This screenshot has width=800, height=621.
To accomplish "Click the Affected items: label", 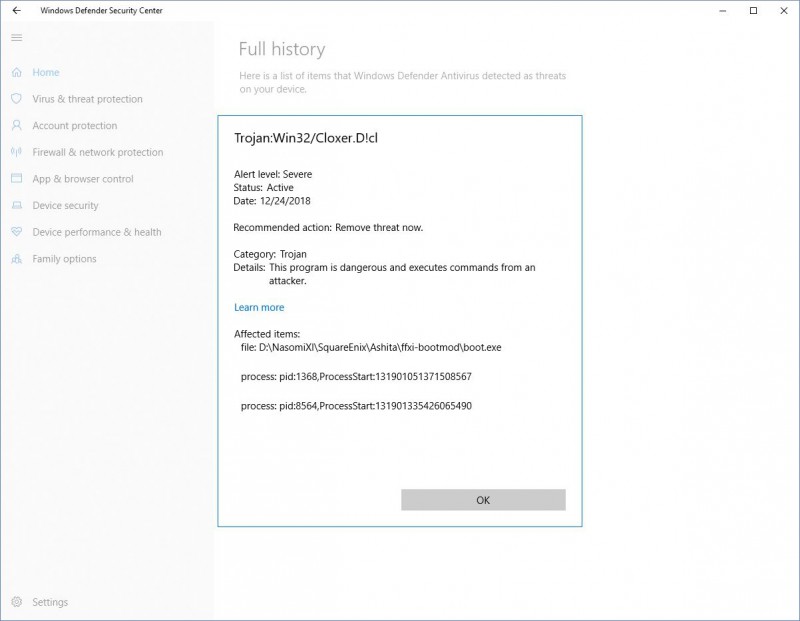I will pos(267,334).
